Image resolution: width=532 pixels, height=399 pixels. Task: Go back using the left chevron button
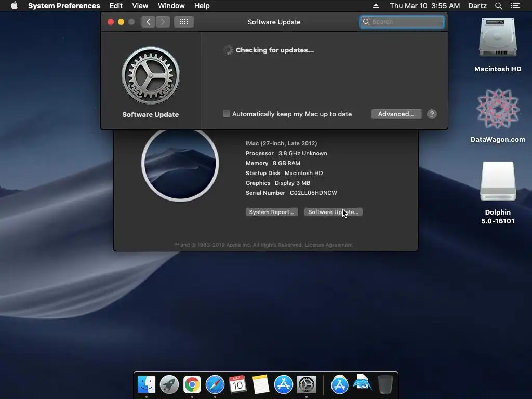tap(148, 22)
